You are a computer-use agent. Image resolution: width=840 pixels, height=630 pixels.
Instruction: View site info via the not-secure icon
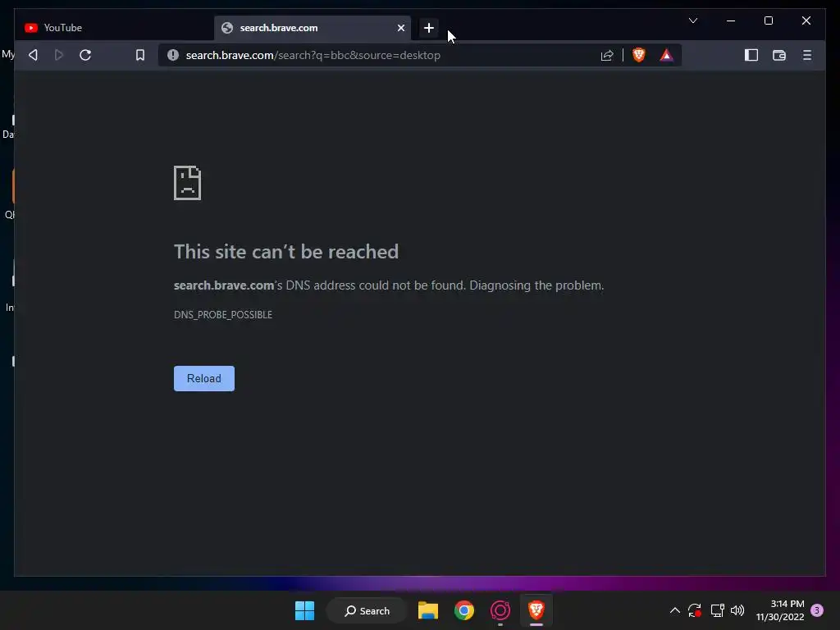pos(172,55)
